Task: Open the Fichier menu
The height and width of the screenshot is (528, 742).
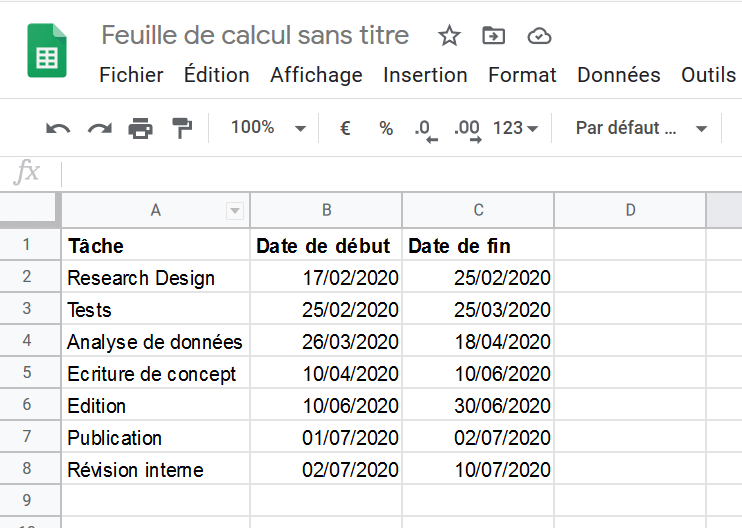Action: click(131, 75)
